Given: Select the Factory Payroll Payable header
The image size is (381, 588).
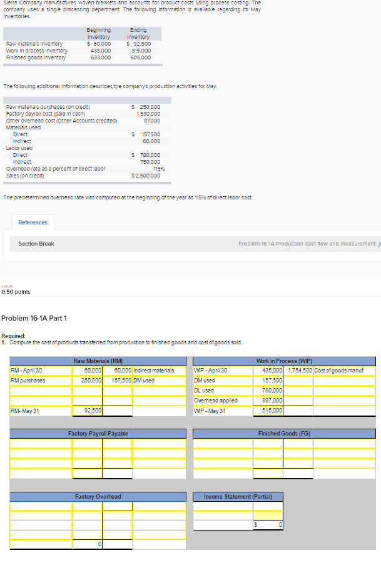Looking at the screenshot, I should [98, 433].
